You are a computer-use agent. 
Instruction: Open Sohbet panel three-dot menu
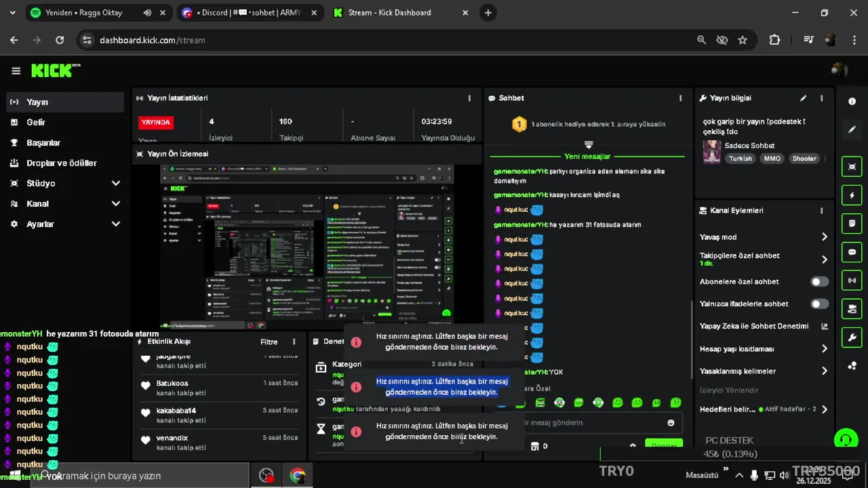click(x=681, y=98)
